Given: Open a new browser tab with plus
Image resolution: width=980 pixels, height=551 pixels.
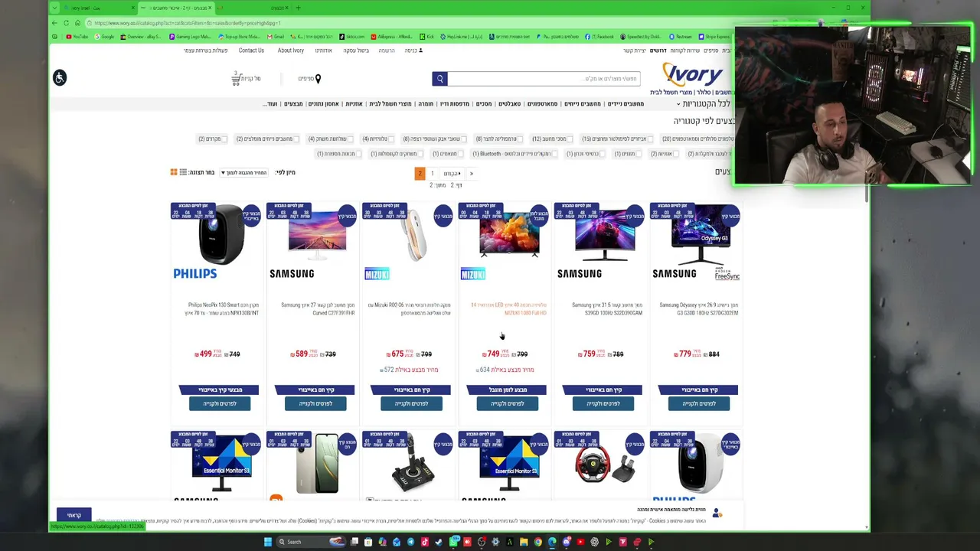Looking at the screenshot, I should (x=298, y=8).
